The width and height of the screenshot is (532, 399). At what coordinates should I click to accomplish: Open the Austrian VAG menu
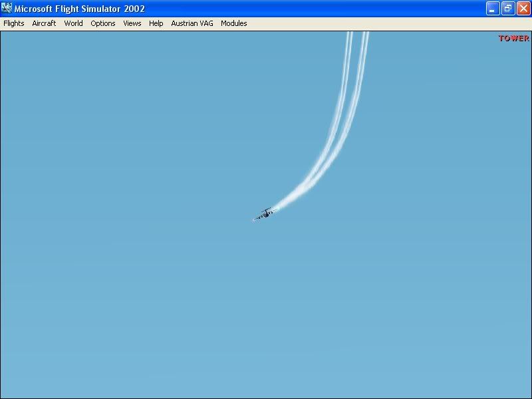tap(192, 23)
